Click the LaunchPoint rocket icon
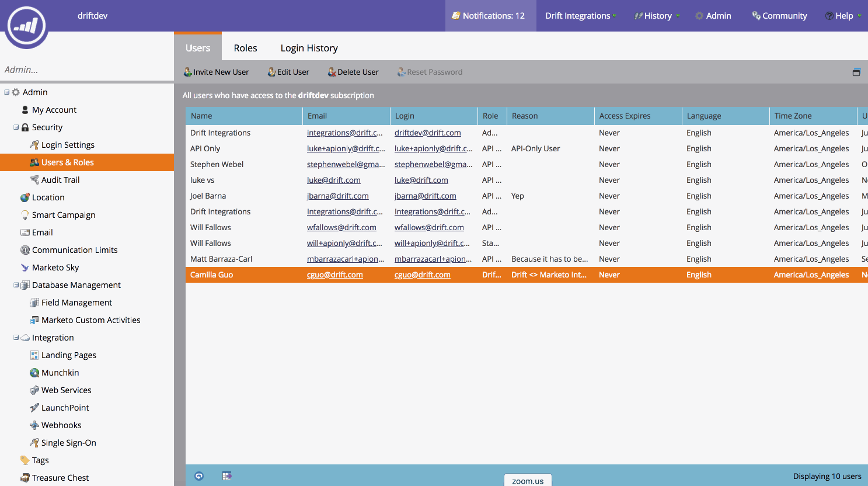 [x=34, y=408]
